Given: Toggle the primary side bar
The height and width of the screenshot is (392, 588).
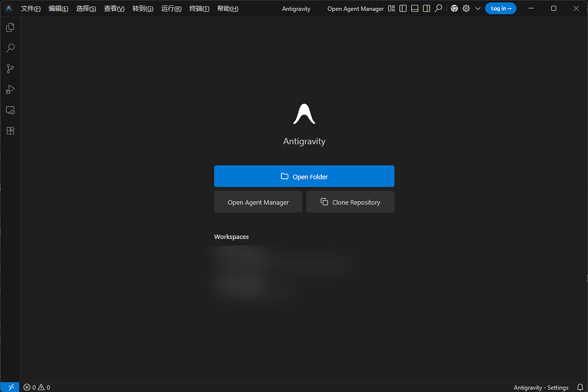Looking at the screenshot, I should (403, 8).
